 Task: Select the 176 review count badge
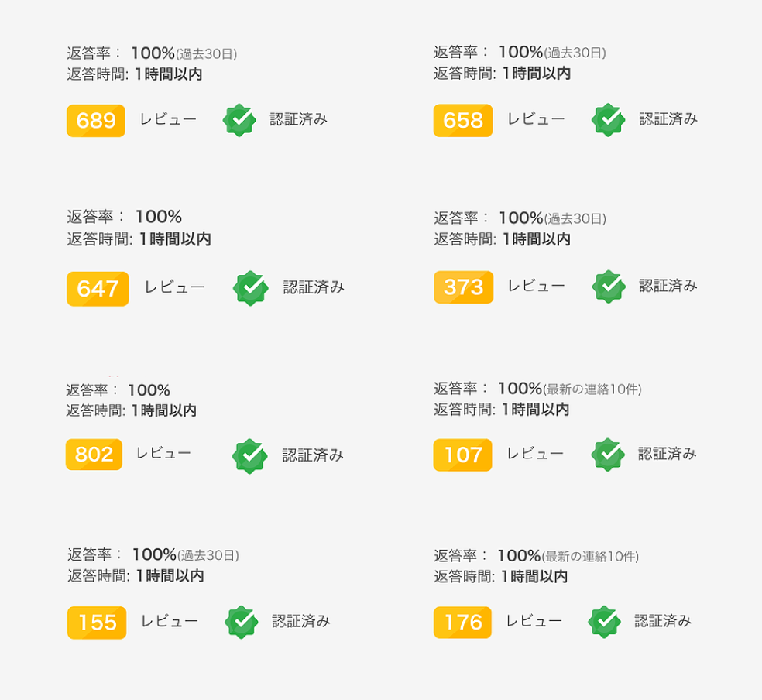pos(462,623)
